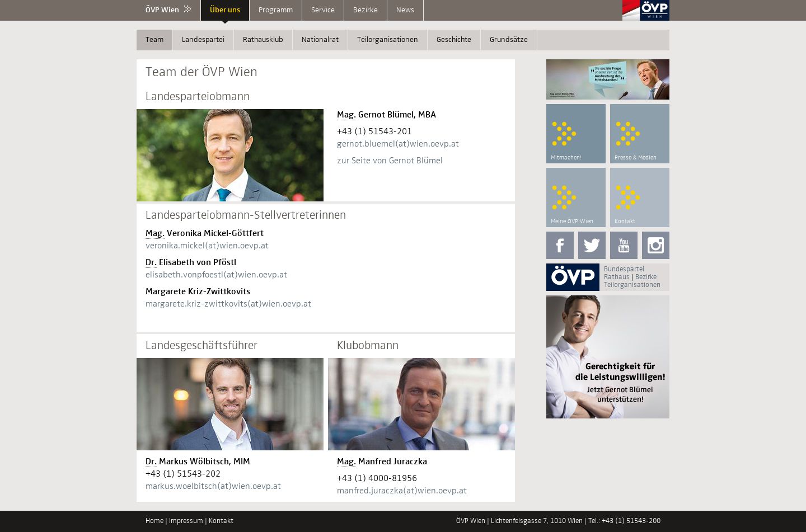This screenshot has height=532, width=806.
Task: Click the Presse & Medien tile
Action: (640, 134)
